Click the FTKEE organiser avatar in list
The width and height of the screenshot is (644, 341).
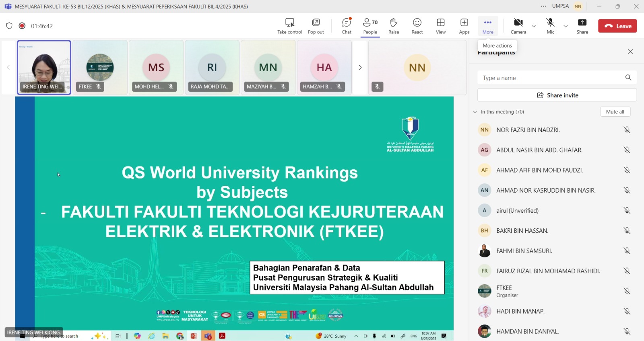pos(485,291)
